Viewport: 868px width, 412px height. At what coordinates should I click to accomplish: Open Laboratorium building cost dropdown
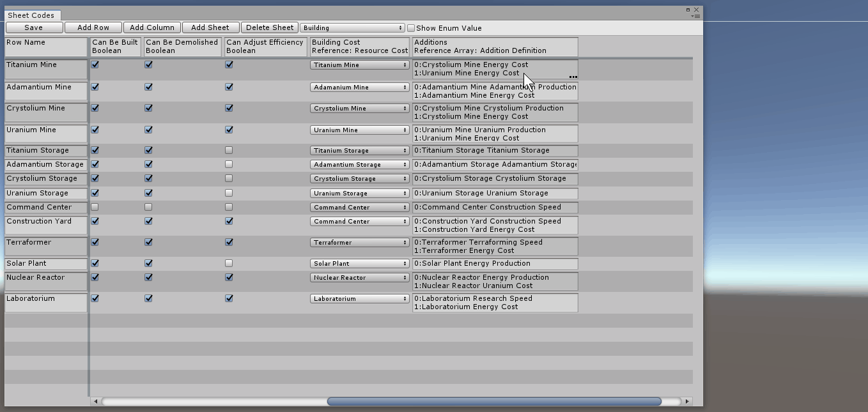[x=360, y=299]
